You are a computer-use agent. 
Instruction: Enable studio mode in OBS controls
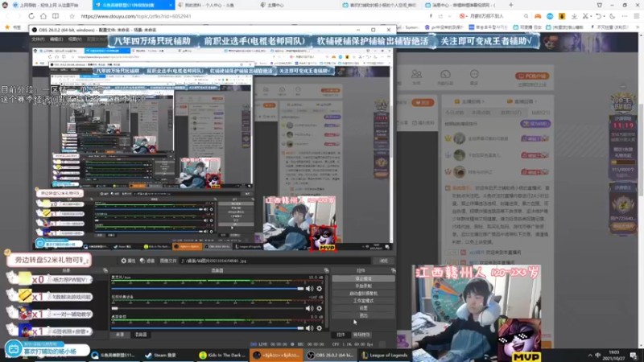tap(363, 301)
